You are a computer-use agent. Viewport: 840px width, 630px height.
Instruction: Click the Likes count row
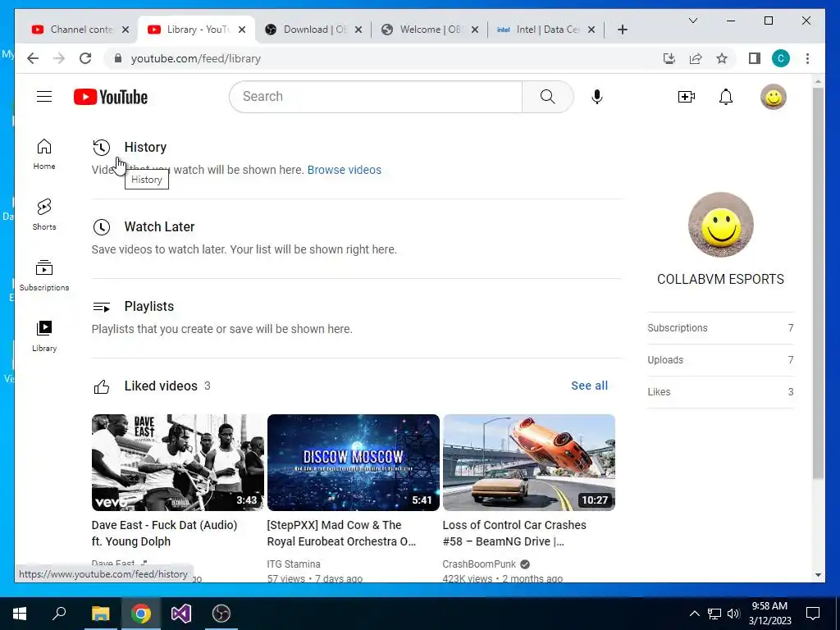(x=720, y=392)
